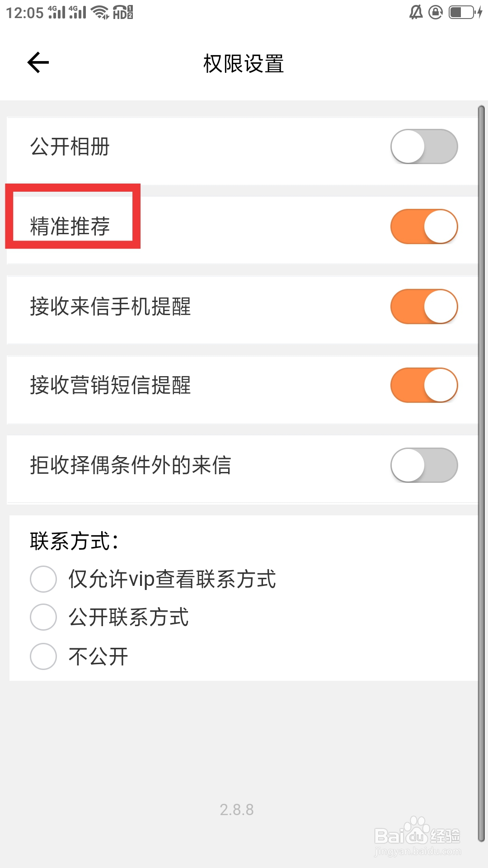Go back using the arrow icon

(38, 62)
